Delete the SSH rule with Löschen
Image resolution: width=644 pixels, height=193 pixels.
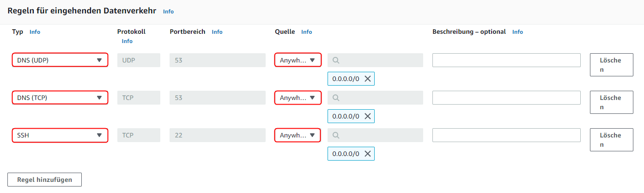pos(611,140)
